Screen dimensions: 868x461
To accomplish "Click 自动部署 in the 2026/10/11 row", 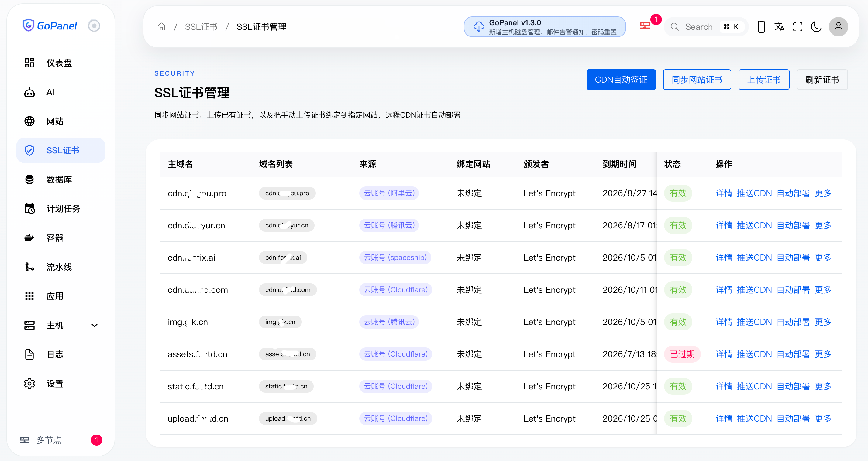I will pos(793,290).
